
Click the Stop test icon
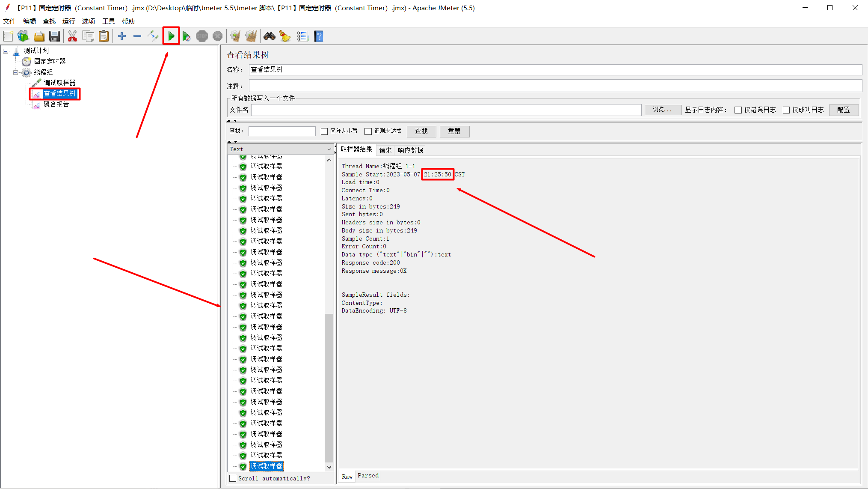click(x=202, y=36)
